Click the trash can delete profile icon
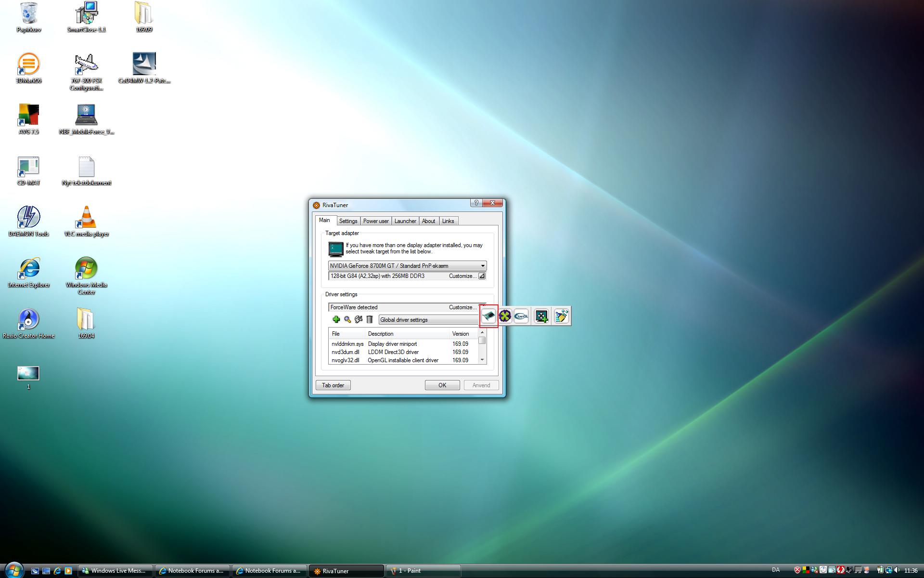The image size is (924, 578). click(370, 319)
